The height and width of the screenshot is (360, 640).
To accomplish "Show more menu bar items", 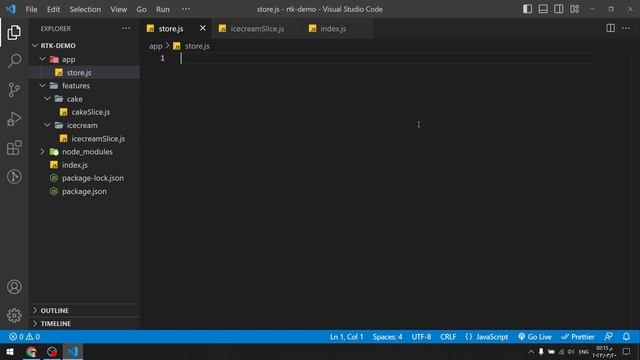I will pyautogui.click(x=186, y=9).
